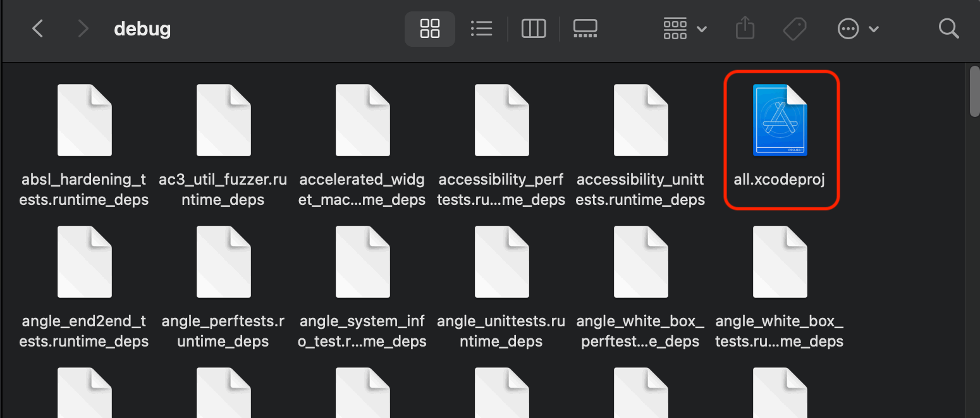Open the Group By dropdown
The image size is (980, 418).
[x=685, y=28]
